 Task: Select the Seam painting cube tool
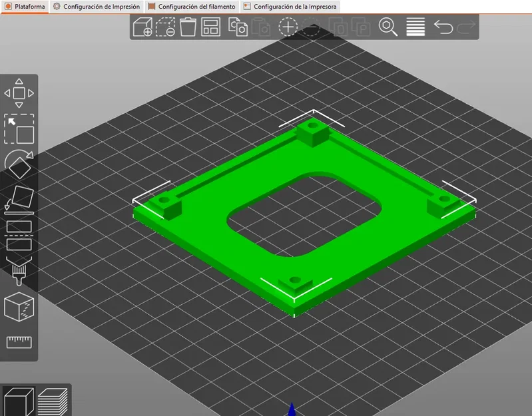tap(19, 306)
